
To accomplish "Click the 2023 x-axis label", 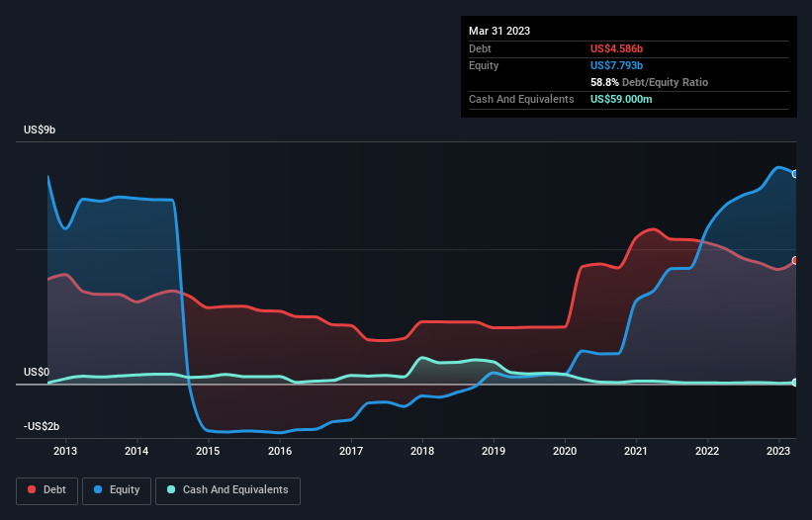I will [778, 451].
